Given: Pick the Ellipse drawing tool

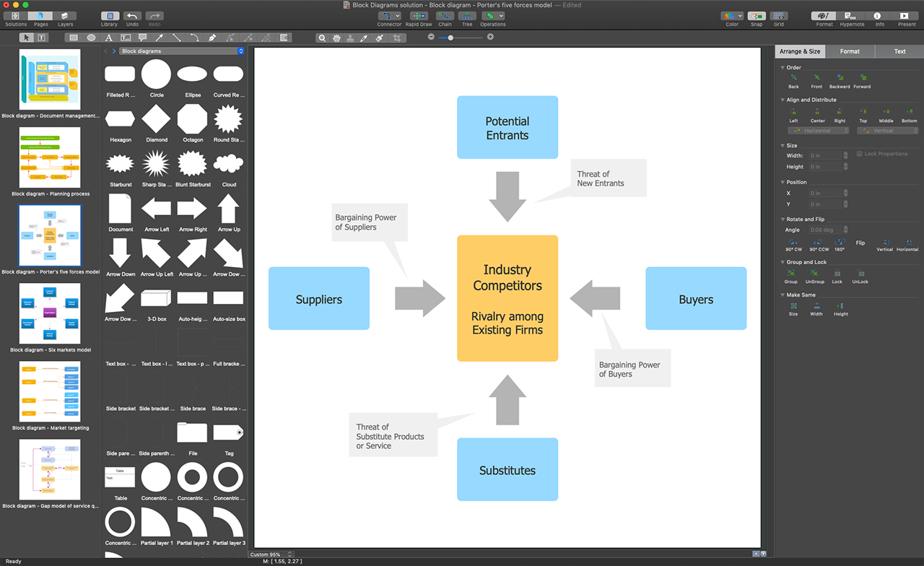Looking at the screenshot, I should pyautogui.click(x=91, y=38).
